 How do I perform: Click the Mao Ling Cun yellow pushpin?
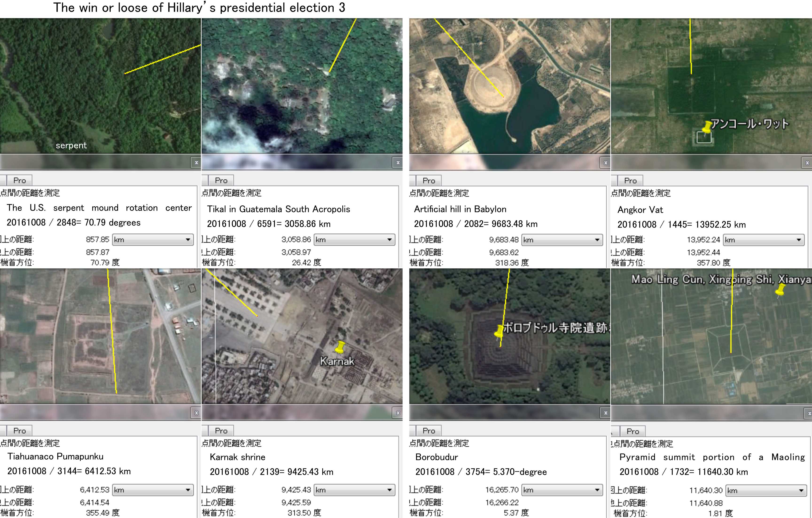point(780,290)
